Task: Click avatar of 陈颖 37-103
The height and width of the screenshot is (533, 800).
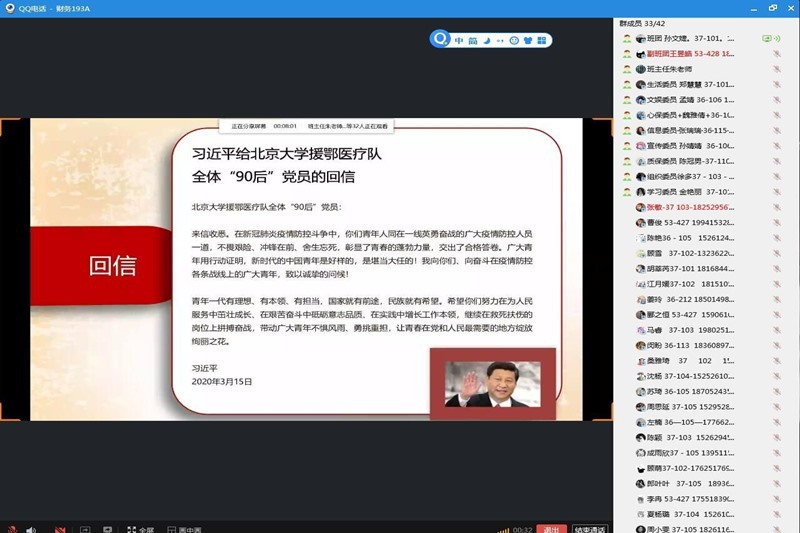Action: coord(641,438)
